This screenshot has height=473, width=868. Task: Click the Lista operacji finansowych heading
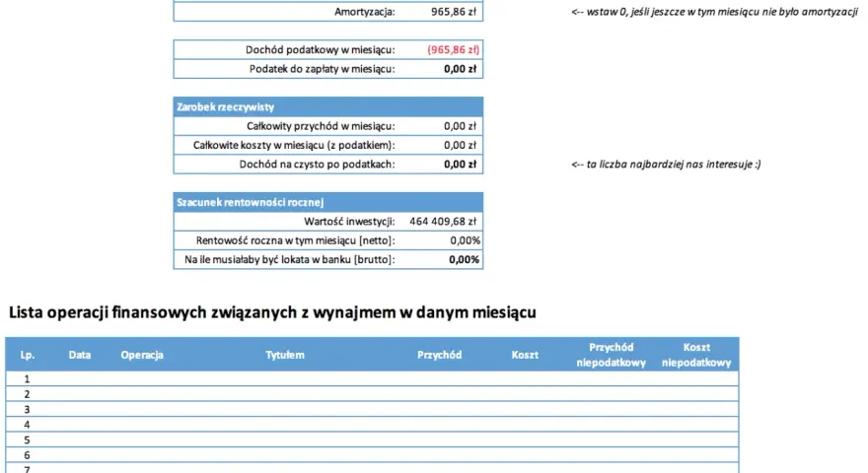point(272,312)
